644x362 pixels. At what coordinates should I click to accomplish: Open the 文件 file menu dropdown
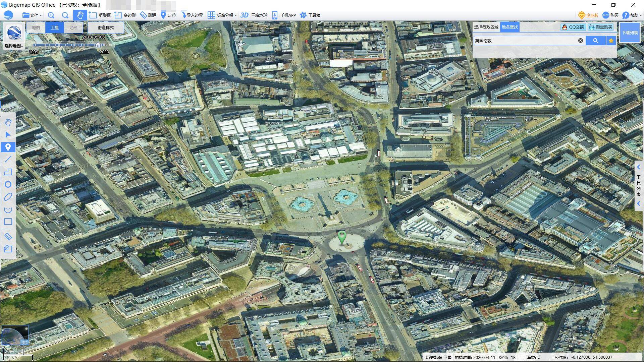(32, 15)
